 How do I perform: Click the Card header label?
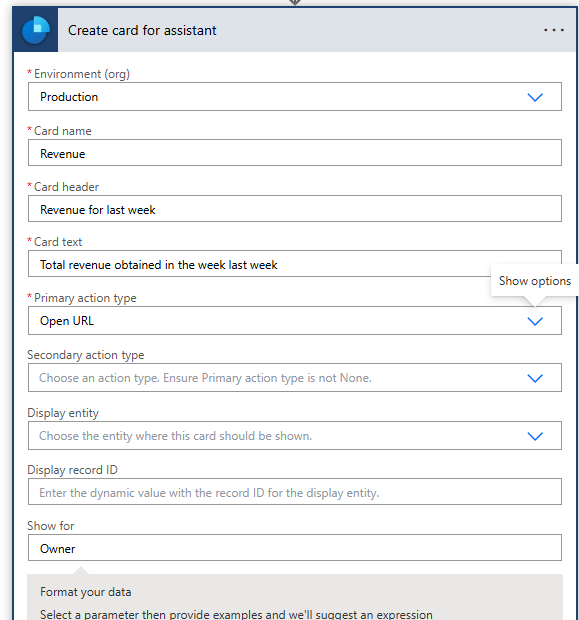[x=66, y=187]
